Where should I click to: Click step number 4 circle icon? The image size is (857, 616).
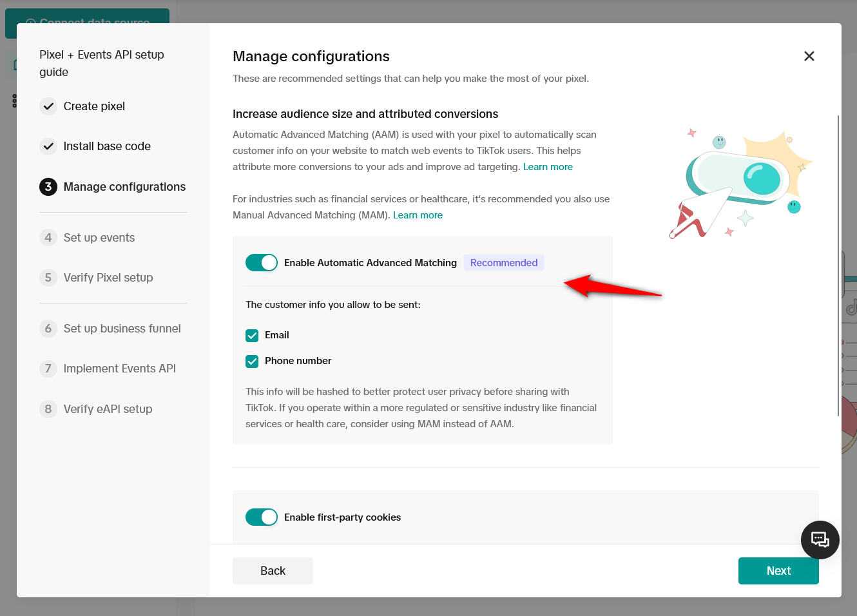click(x=48, y=238)
